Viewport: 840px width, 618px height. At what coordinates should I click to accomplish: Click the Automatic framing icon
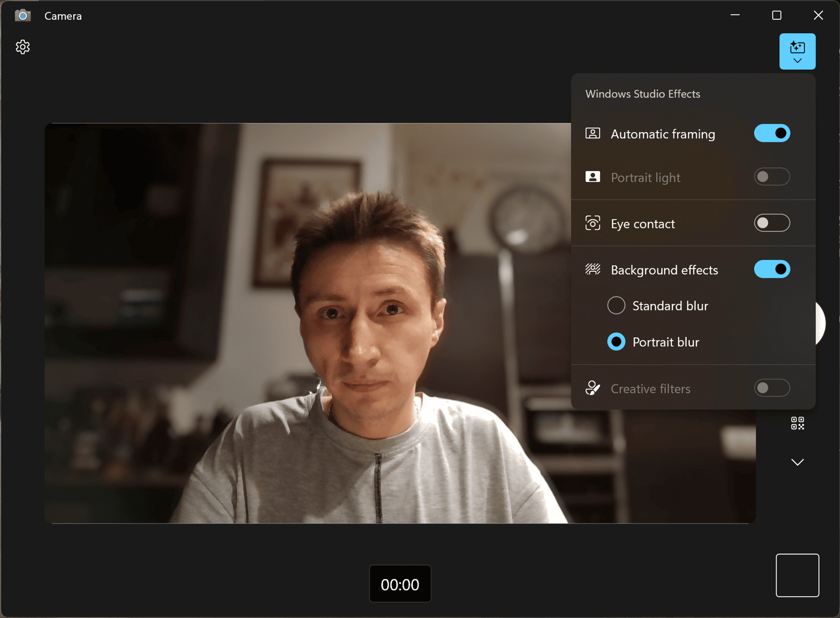pos(592,133)
